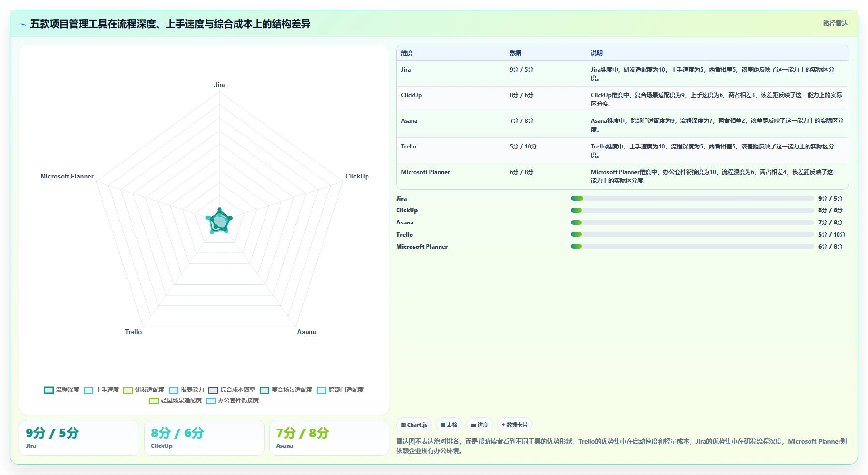The image size is (868, 475).
Task: Toggle the 报表能力 legend entry
Action: (x=186, y=390)
